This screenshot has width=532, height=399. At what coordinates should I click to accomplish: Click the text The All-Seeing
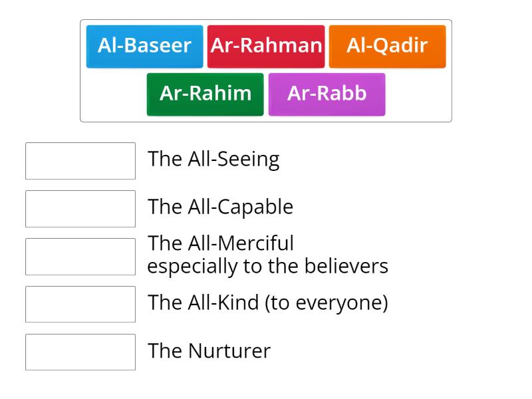pyautogui.click(x=214, y=160)
